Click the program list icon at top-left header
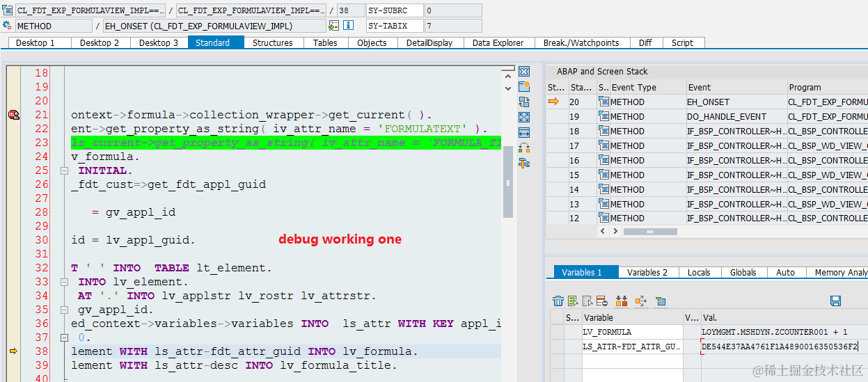This screenshot has width=868, height=382. coord(8,10)
